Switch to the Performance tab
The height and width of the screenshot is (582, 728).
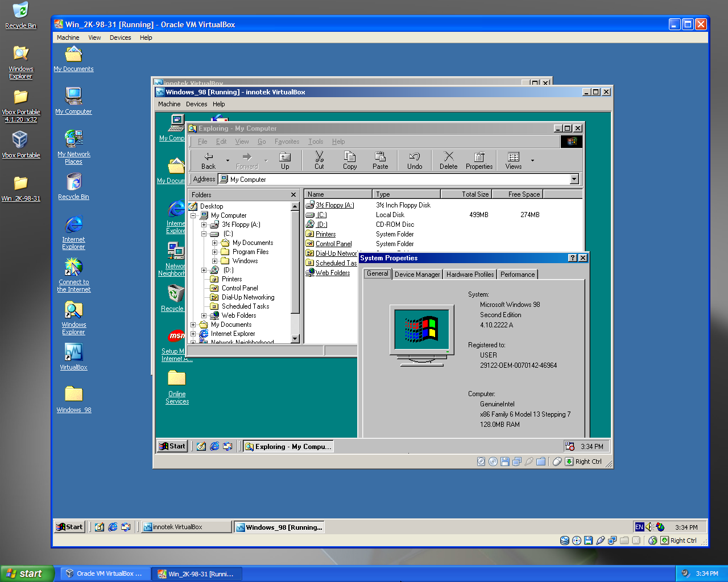coord(518,275)
